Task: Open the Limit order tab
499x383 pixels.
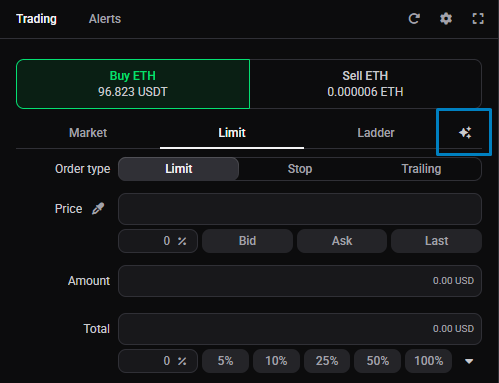Action: coord(232,133)
